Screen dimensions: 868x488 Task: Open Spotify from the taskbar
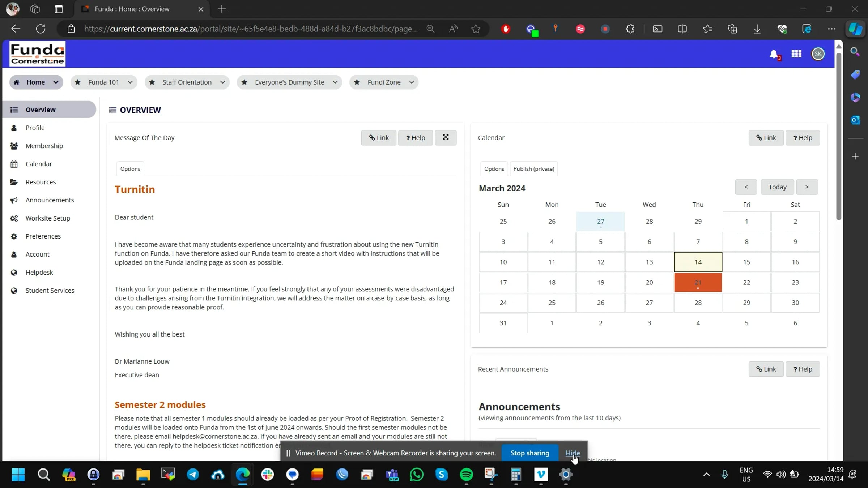(x=466, y=475)
